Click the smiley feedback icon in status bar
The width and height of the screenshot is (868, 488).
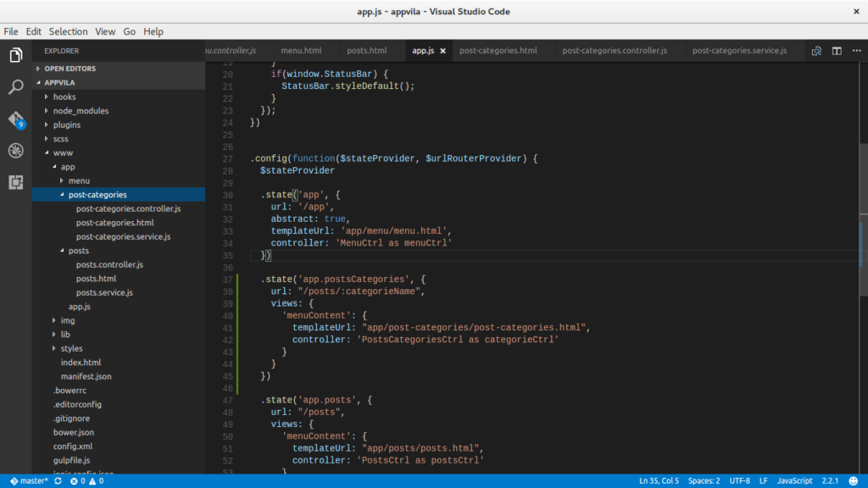click(x=854, y=480)
